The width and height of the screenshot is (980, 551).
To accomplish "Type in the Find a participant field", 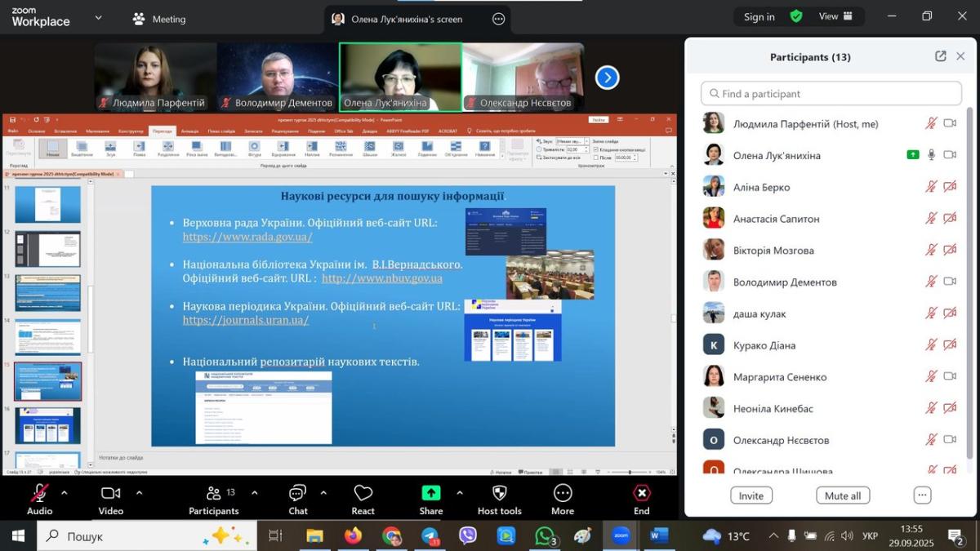I will (x=831, y=94).
